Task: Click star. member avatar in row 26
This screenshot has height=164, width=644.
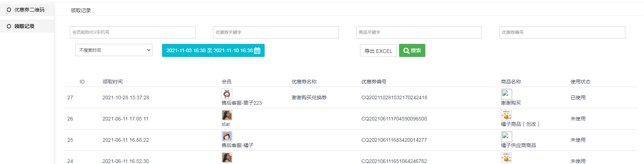Action: click(227, 115)
